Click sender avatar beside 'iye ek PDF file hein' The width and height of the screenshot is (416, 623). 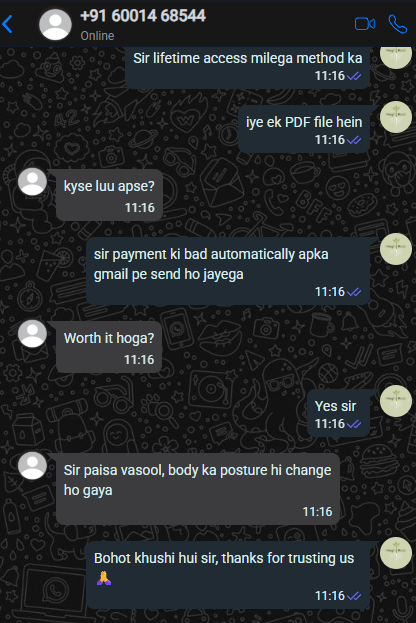[x=396, y=117]
